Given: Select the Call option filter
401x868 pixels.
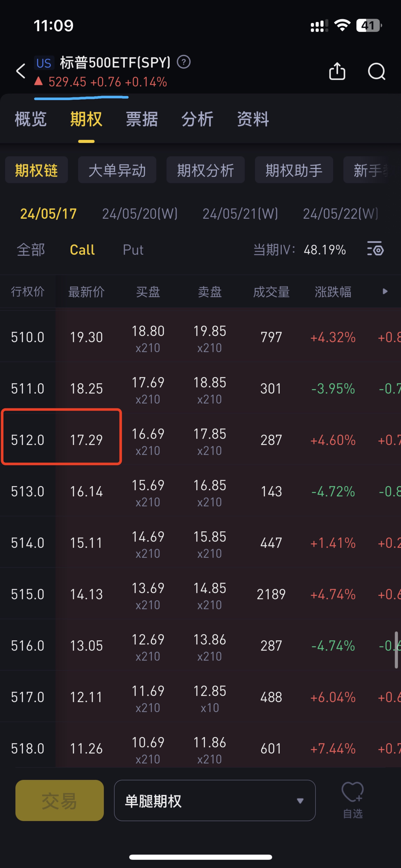Looking at the screenshot, I should click(x=82, y=250).
